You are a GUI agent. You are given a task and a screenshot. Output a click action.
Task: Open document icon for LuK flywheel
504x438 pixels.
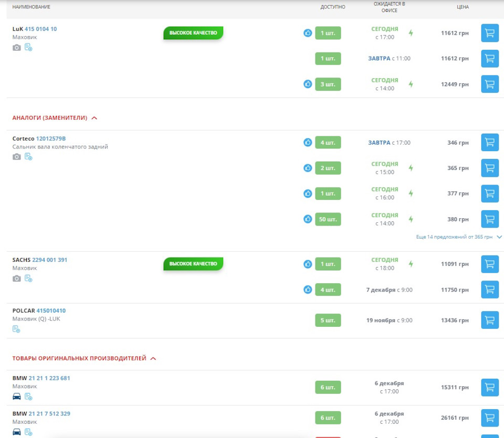coord(28,47)
